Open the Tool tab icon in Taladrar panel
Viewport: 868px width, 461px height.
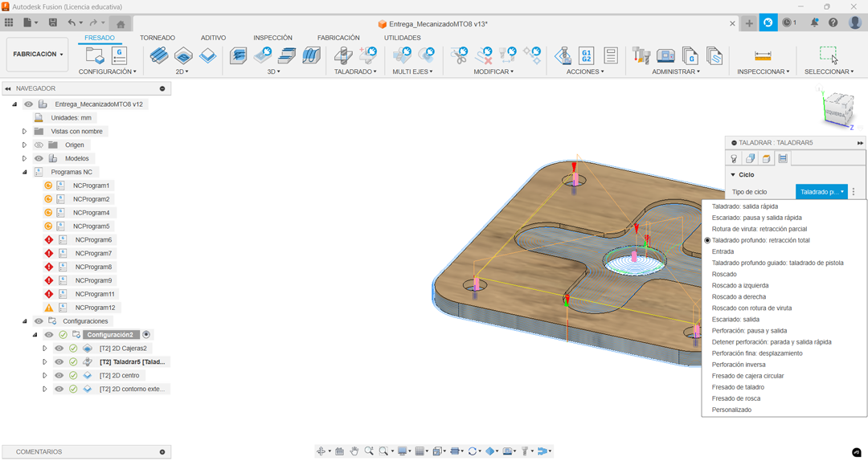(734, 159)
